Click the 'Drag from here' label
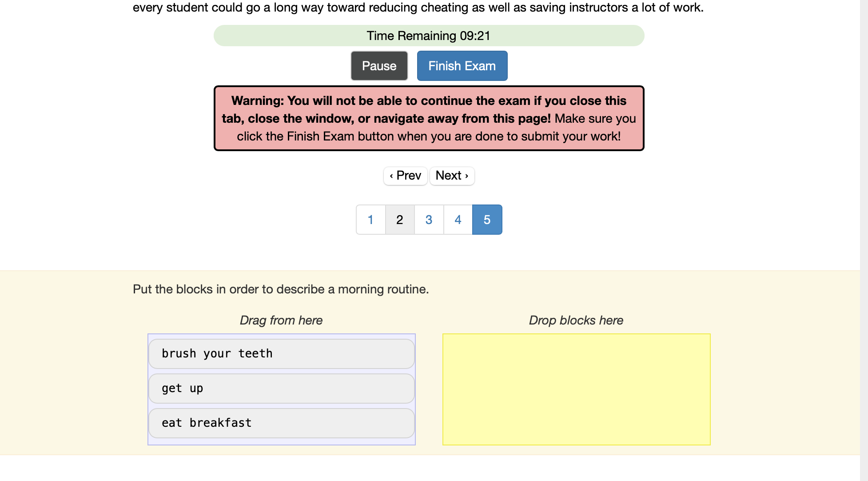 [281, 320]
